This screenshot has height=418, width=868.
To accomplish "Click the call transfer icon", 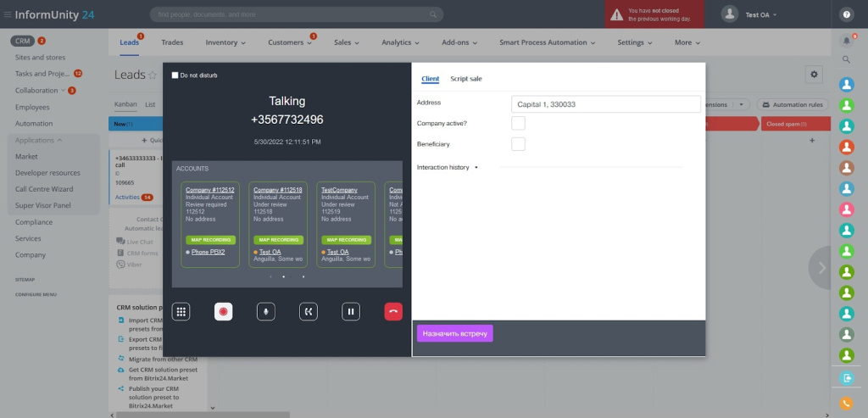I will click(x=309, y=312).
